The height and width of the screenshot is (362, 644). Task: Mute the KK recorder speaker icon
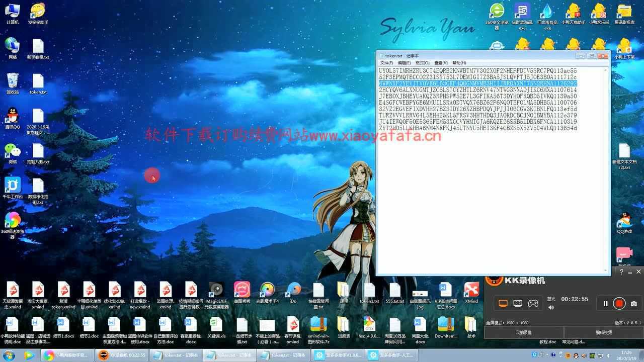click(x=551, y=307)
